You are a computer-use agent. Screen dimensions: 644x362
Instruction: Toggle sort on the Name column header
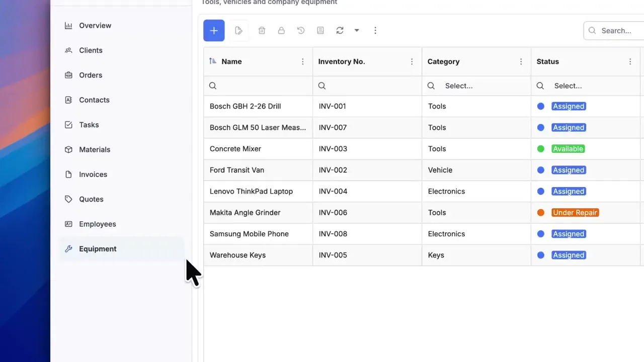click(x=231, y=62)
